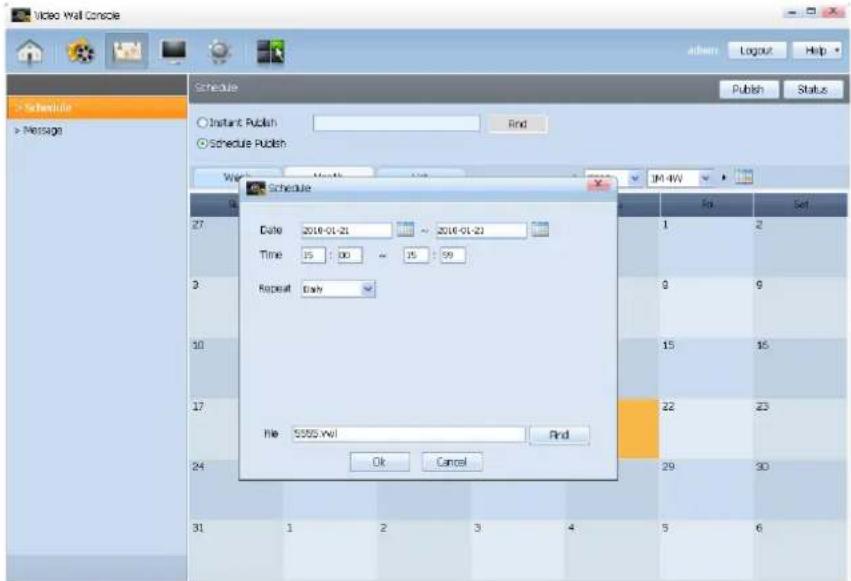Click the Instant Publish text field

(x=396, y=123)
